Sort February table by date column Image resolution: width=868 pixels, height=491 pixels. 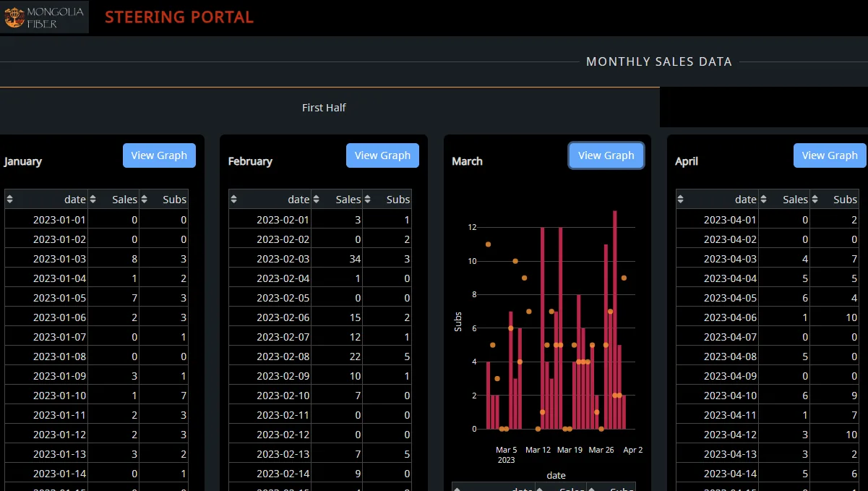pos(234,200)
